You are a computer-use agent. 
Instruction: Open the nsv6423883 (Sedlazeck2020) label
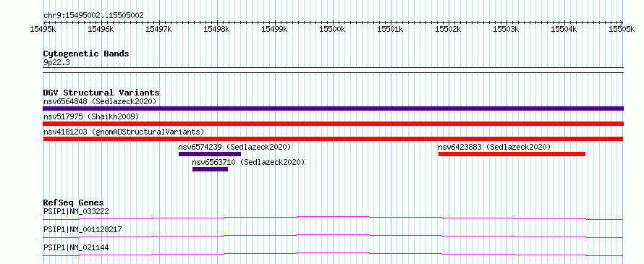coord(494,147)
